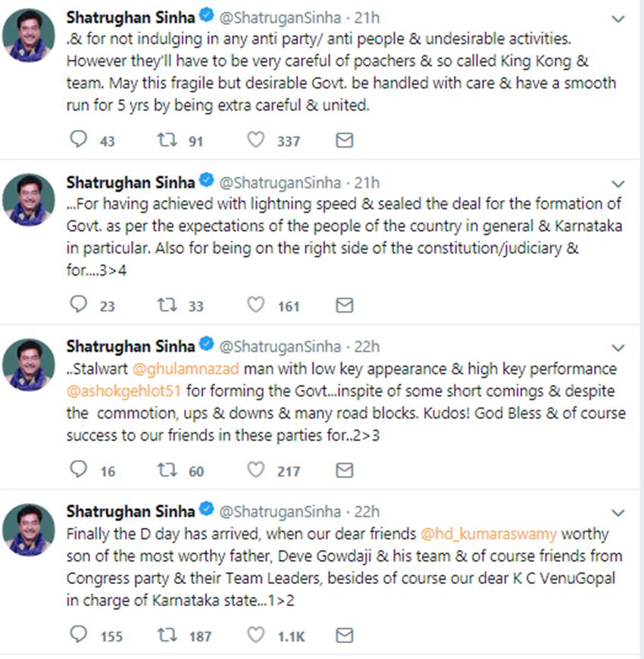Open the 22h timestamp on the 'D day' tweet
Image resolution: width=644 pixels, height=659 pixels.
coord(368,511)
